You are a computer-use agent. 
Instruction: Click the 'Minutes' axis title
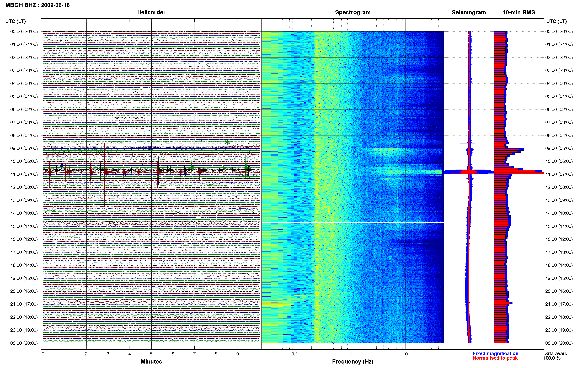click(151, 361)
